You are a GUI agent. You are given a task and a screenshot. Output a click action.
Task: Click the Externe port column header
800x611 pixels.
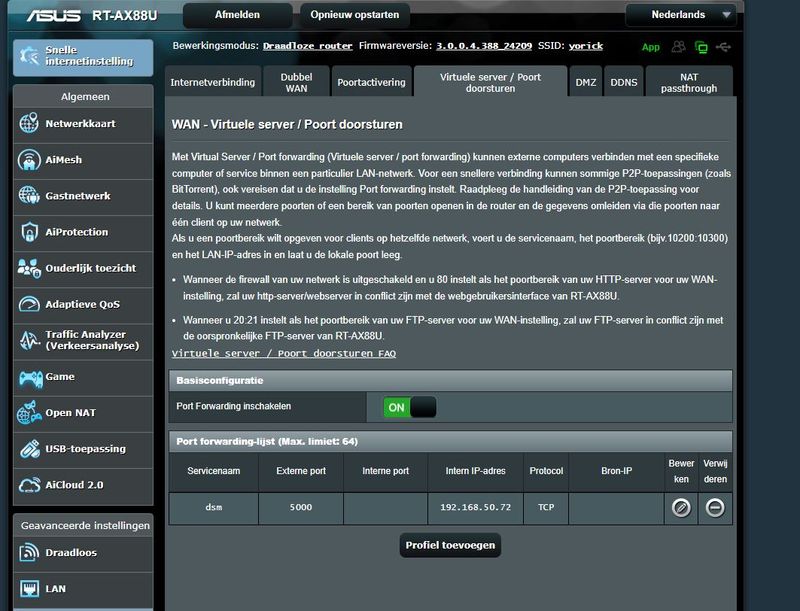pyautogui.click(x=301, y=471)
